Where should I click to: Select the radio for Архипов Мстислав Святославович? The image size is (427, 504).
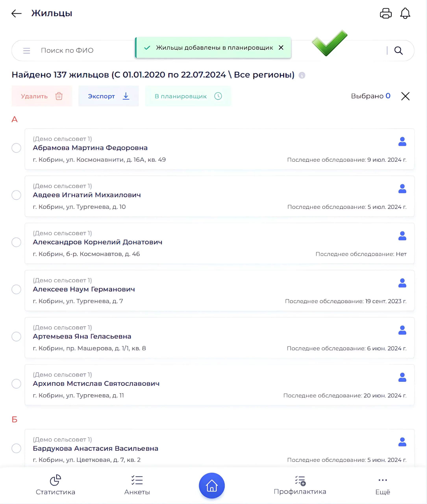tap(16, 384)
